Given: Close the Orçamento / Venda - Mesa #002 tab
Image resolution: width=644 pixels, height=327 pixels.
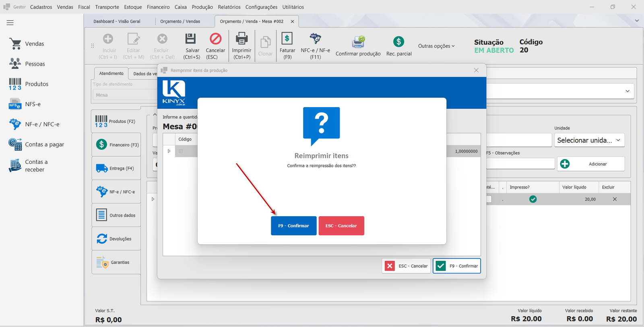Looking at the screenshot, I should coord(292,21).
